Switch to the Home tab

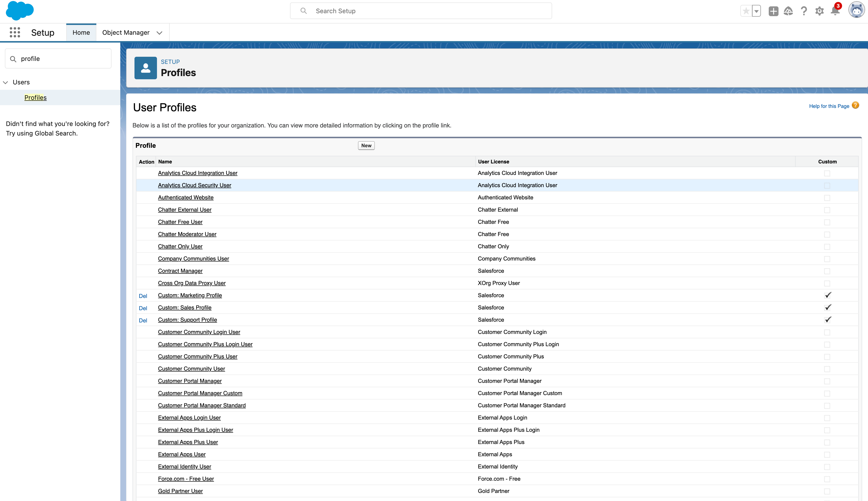81,32
